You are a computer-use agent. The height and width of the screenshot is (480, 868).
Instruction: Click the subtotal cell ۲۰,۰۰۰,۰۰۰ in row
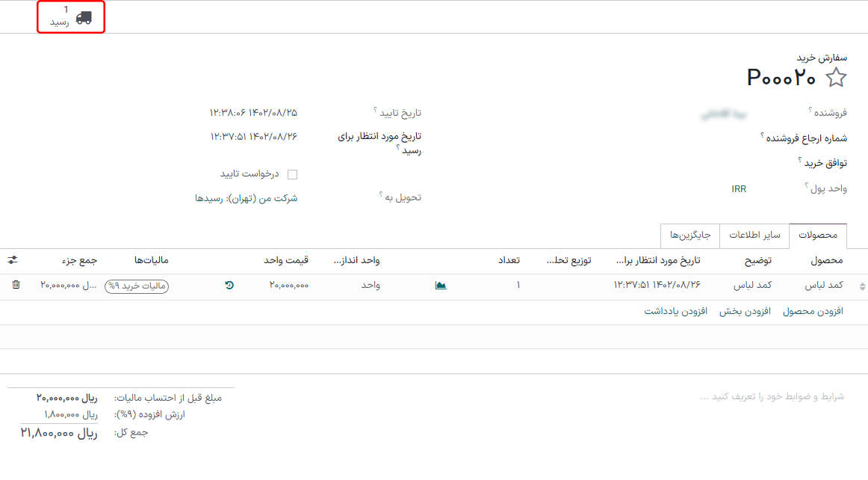(69, 285)
